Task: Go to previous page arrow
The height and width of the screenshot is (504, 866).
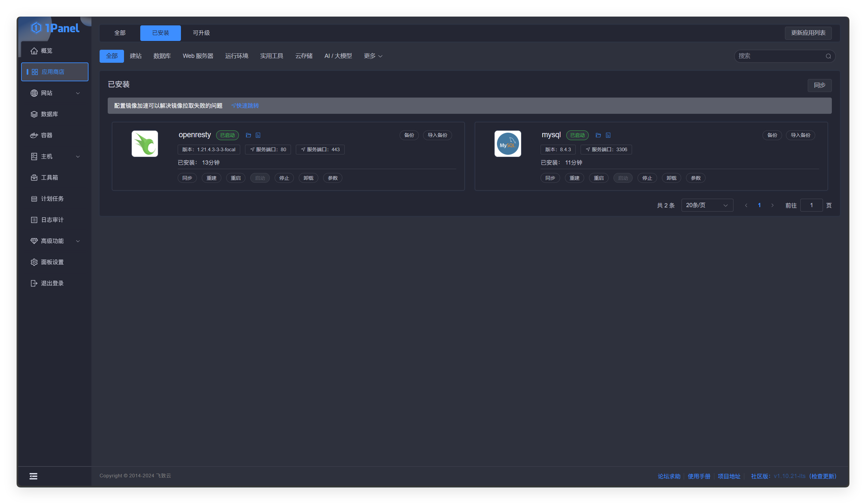Action: pos(746,205)
